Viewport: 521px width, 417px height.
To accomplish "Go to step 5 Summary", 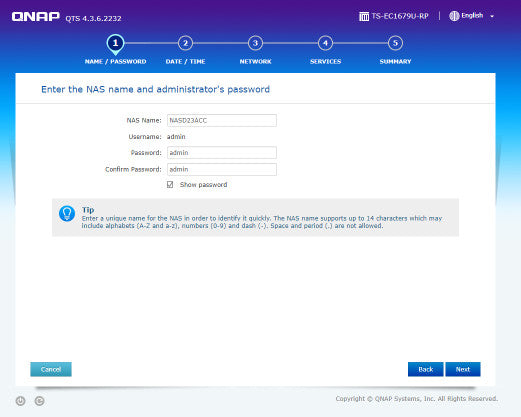I will click(395, 43).
